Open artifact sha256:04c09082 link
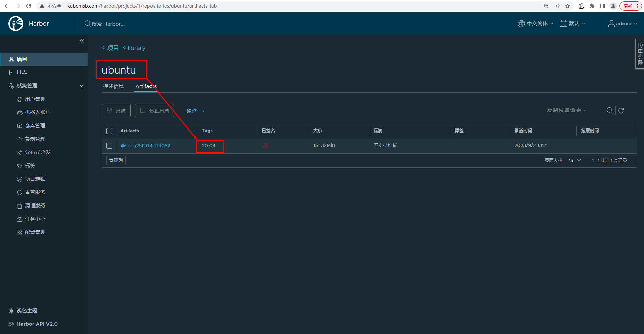Screen dimensions: 644x334 pyautogui.click(x=149, y=146)
